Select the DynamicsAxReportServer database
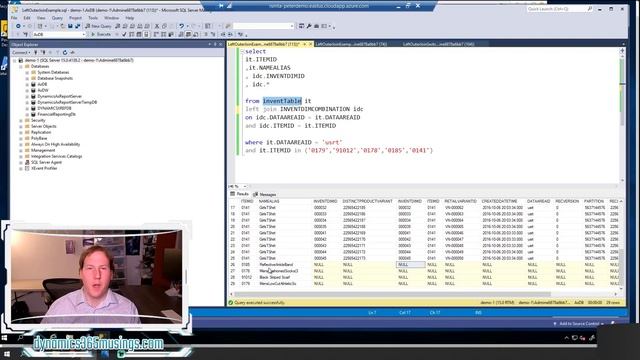Screen dimensions: 640x360 coord(60,96)
